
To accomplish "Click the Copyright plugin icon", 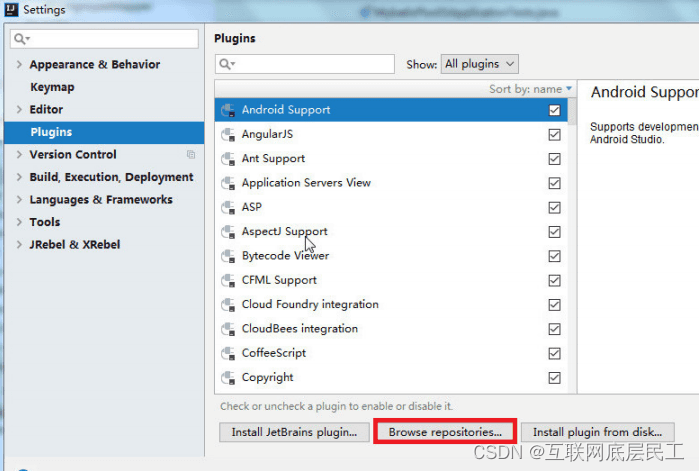I will pos(228,377).
